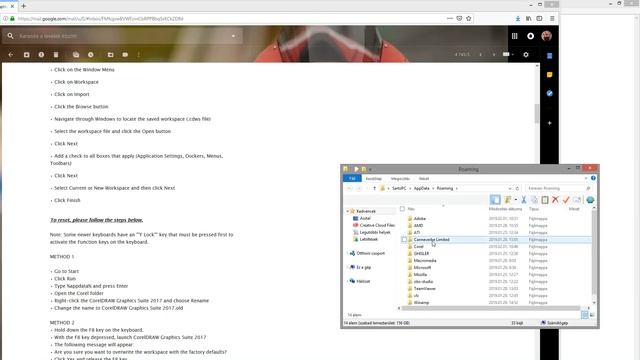Open the Explorer address bar history dropdown
This screenshot has height=360, width=640.
[510, 188]
